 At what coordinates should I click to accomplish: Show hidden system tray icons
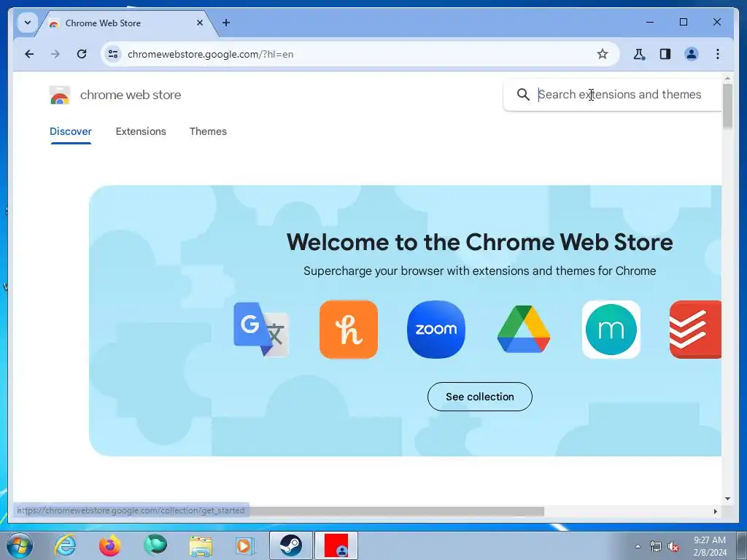(x=638, y=546)
